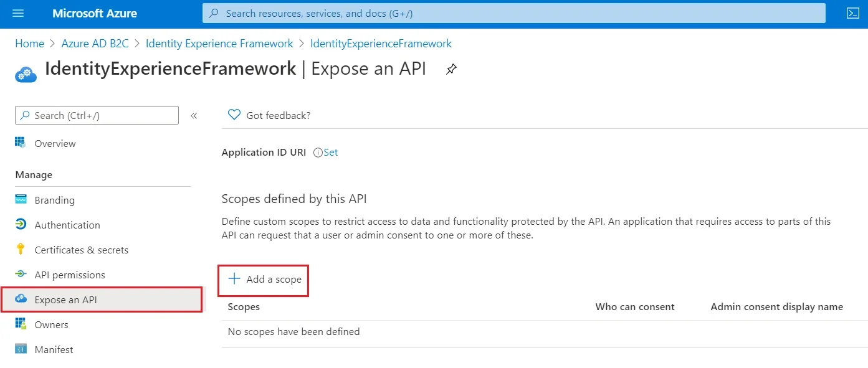The width and height of the screenshot is (868, 368).
Task: Open the Azure portal hamburger menu
Action: coord(17,12)
